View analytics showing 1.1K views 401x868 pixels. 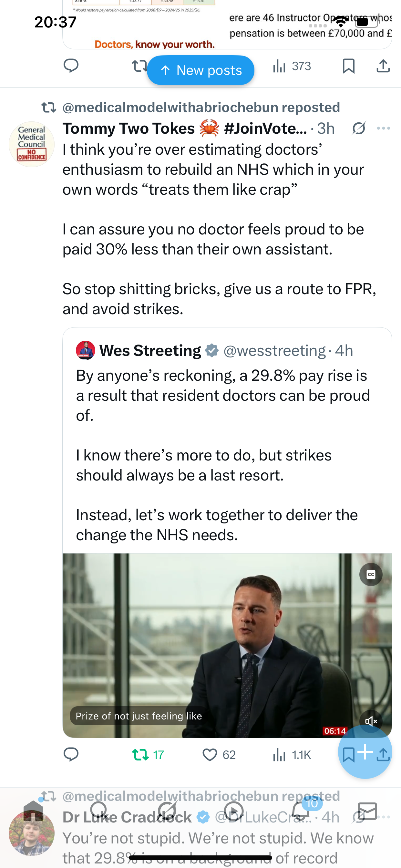(x=292, y=754)
